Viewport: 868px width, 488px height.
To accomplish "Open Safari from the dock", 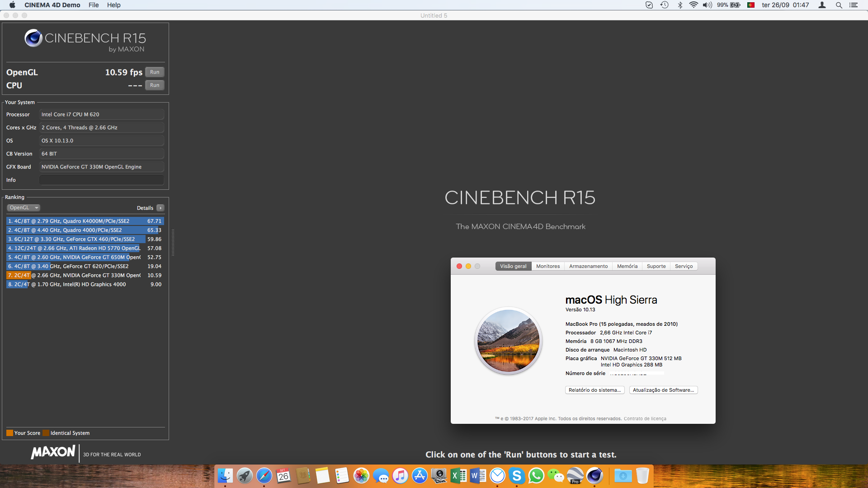I will click(264, 475).
